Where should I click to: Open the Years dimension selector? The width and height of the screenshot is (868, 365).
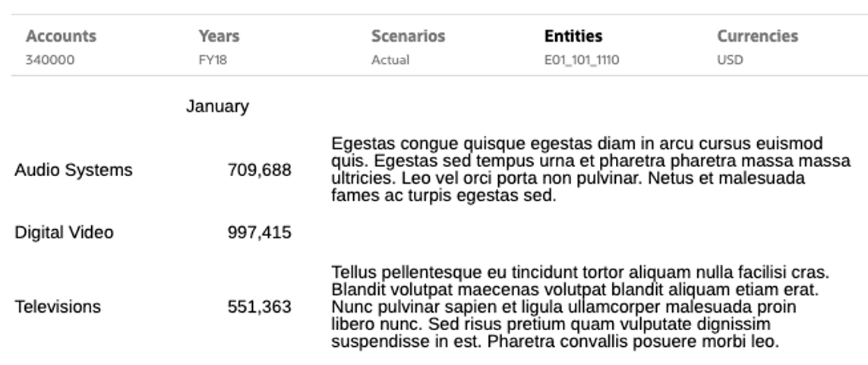pos(219,36)
